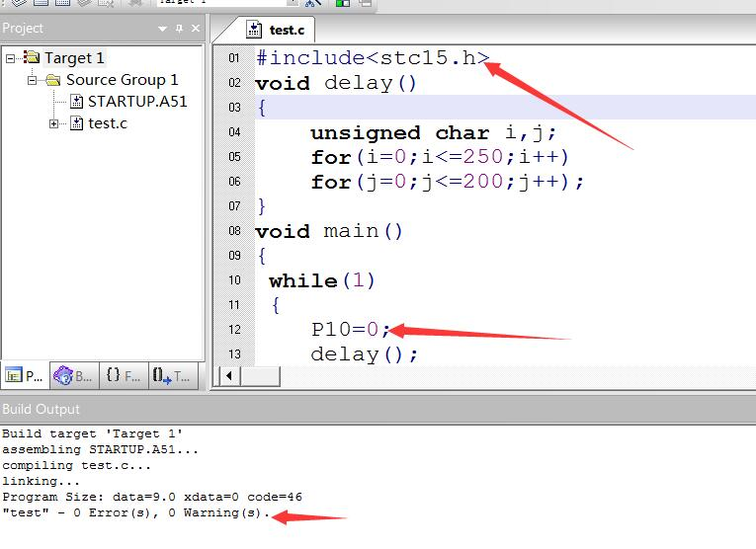The image size is (756, 549).
Task: Click the 'P10=0;' code line
Action: pos(351,330)
